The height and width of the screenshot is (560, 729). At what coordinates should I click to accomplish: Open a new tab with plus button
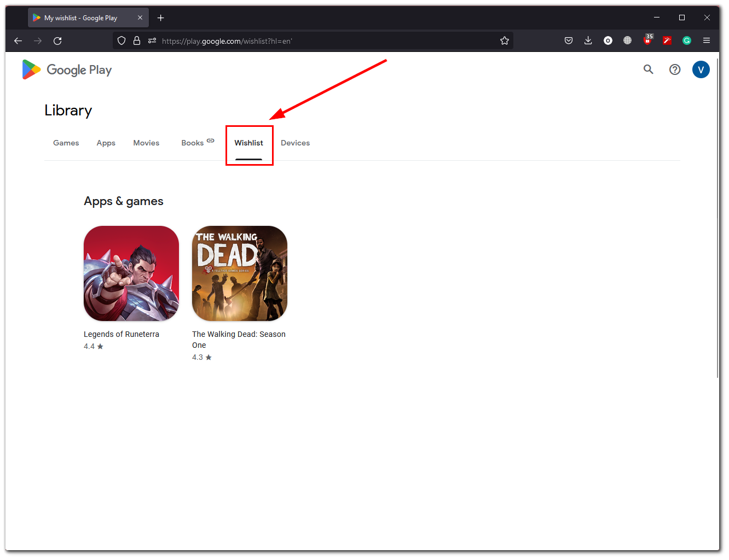(161, 18)
